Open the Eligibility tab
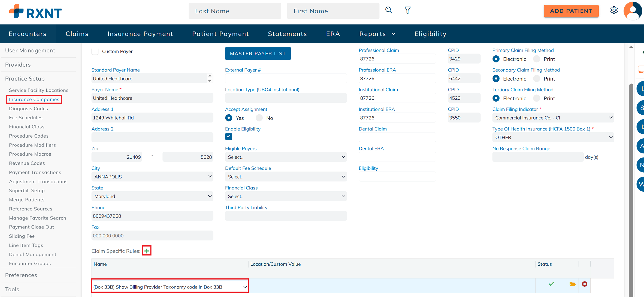 [430, 34]
